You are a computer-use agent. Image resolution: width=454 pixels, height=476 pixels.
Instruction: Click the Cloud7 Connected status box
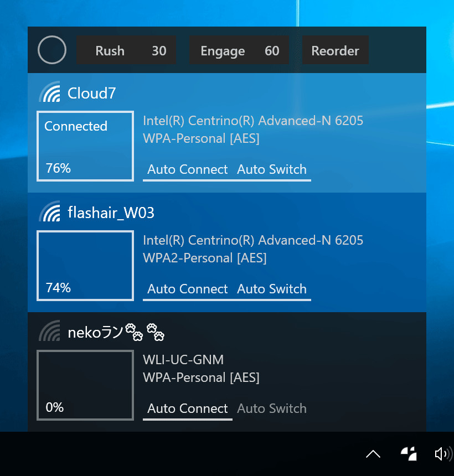click(85, 146)
